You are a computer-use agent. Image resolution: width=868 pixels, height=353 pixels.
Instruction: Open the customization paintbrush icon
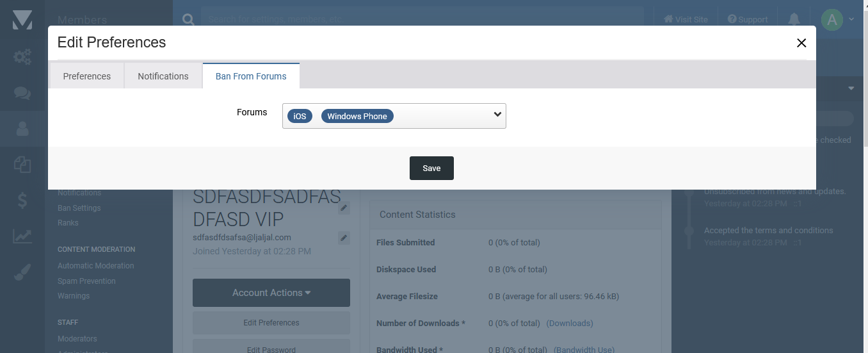pyautogui.click(x=22, y=272)
